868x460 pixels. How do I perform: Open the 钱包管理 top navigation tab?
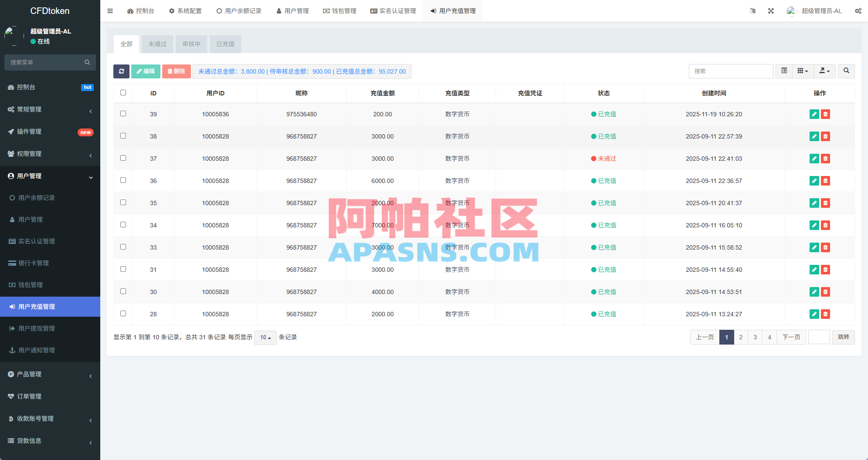click(x=340, y=11)
